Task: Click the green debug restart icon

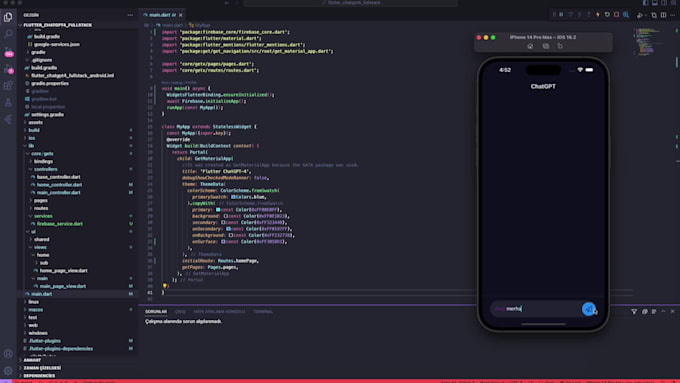Action: (x=607, y=15)
